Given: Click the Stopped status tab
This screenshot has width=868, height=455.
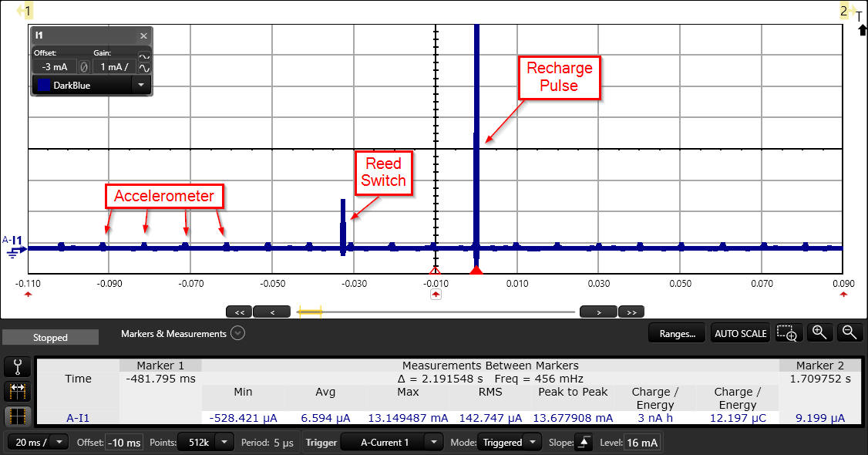Looking at the screenshot, I should coord(49,337).
